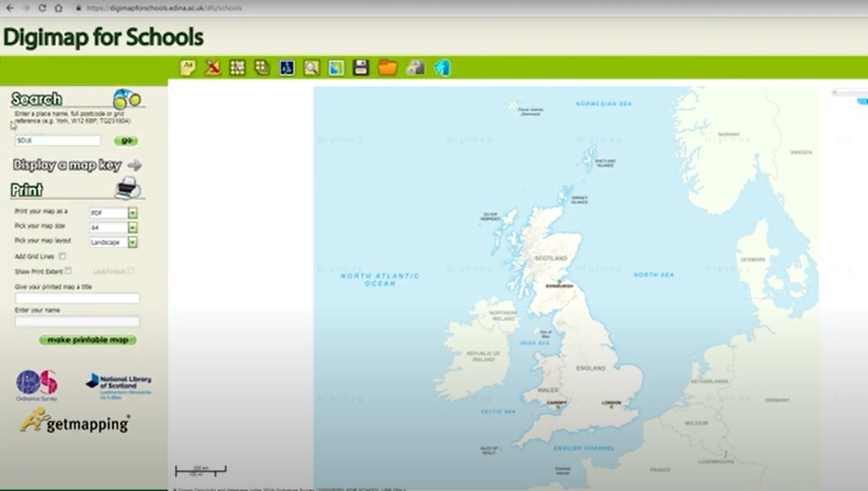Click the Enter your name input field

click(x=77, y=321)
